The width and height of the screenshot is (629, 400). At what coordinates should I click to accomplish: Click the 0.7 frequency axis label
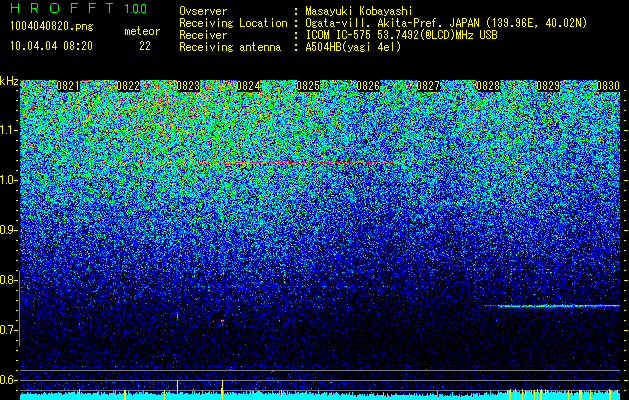click(x=8, y=330)
